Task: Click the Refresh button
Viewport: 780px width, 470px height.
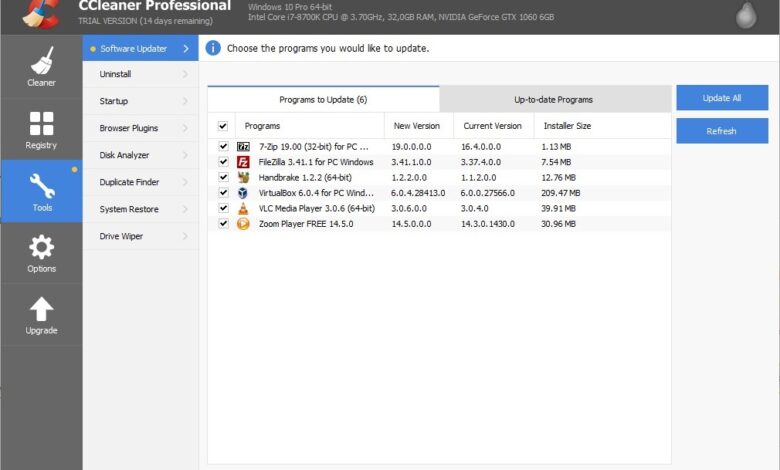Action: tap(721, 131)
